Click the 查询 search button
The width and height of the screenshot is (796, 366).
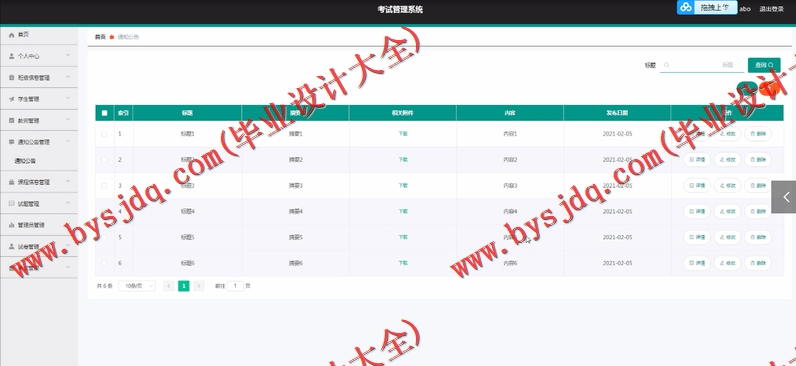click(x=764, y=65)
